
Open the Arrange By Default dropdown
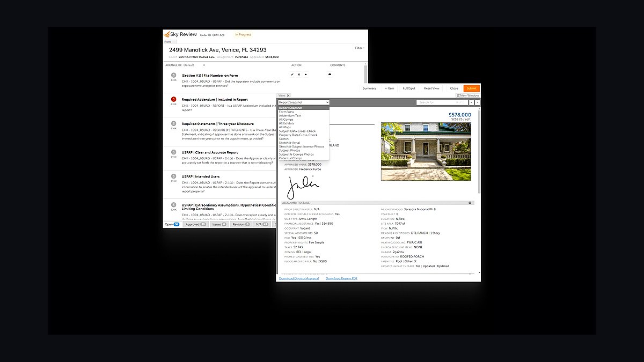[194, 65]
